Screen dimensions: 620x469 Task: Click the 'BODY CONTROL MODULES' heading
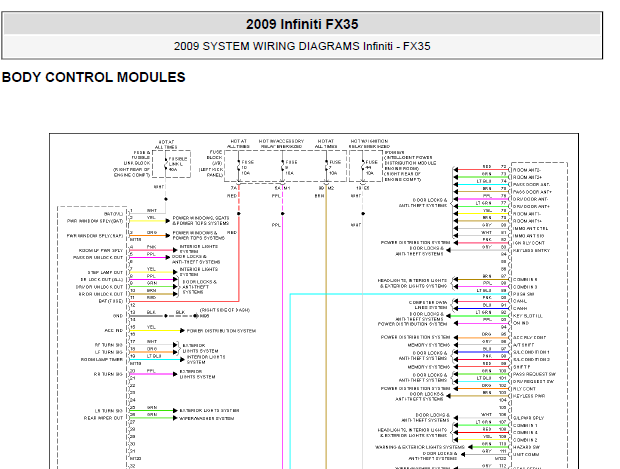coord(94,77)
